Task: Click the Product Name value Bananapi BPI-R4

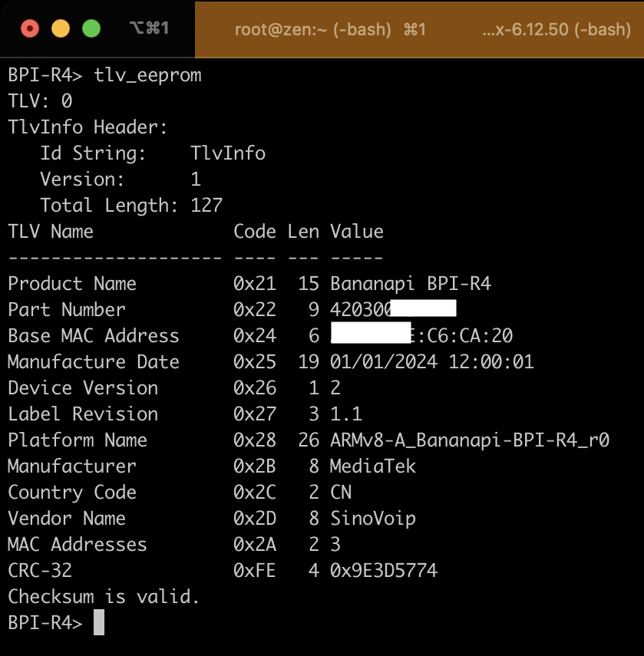Action: [411, 284]
